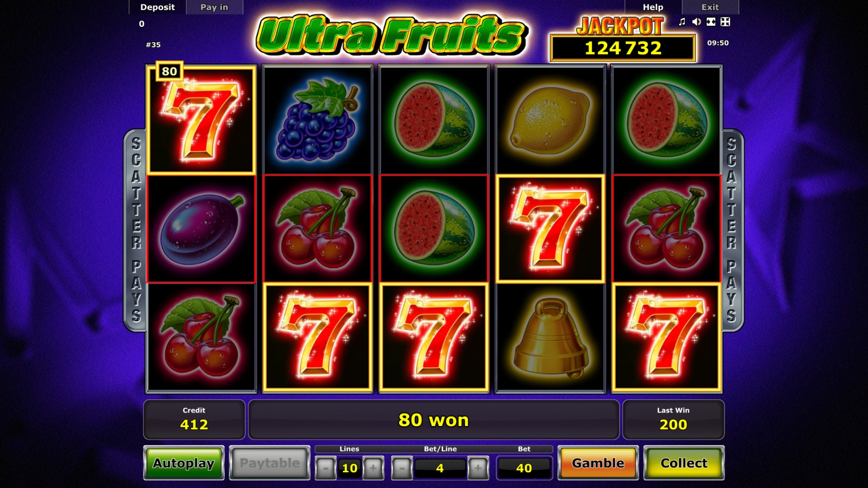
Task: Open the Help menu
Action: pyautogui.click(x=653, y=7)
